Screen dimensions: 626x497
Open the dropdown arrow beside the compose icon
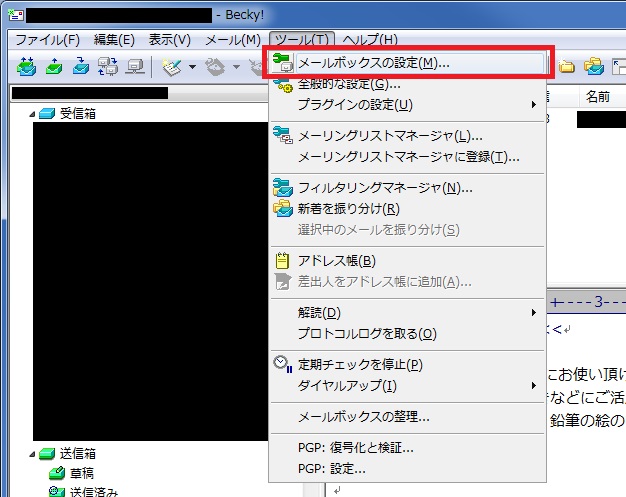coord(192,67)
